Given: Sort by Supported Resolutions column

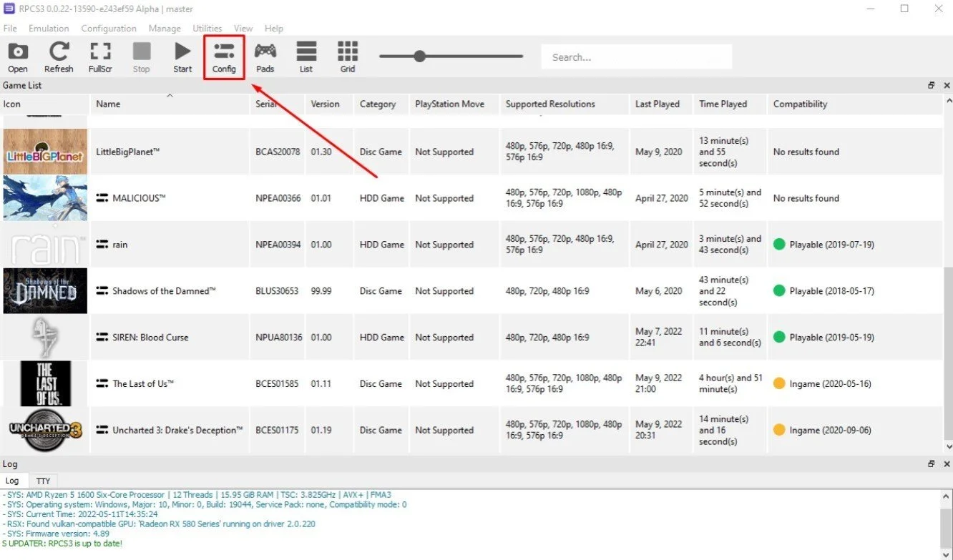Looking at the screenshot, I should [x=565, y=104].
